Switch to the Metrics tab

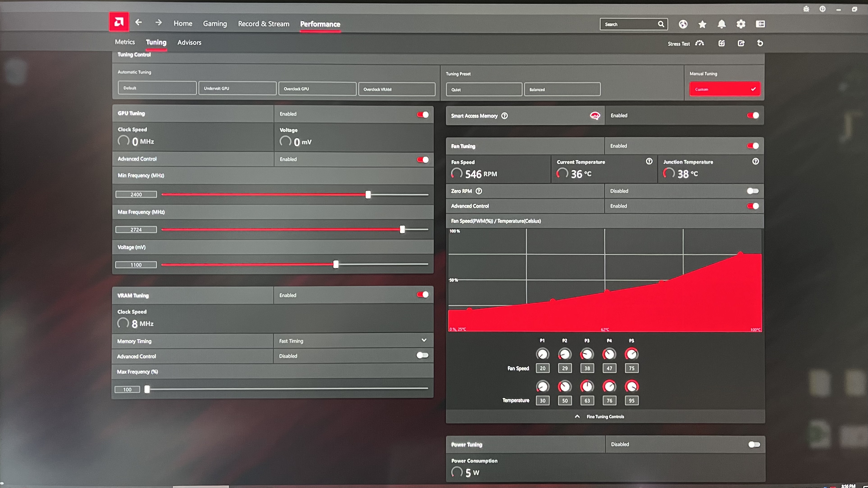click(125, 42)
